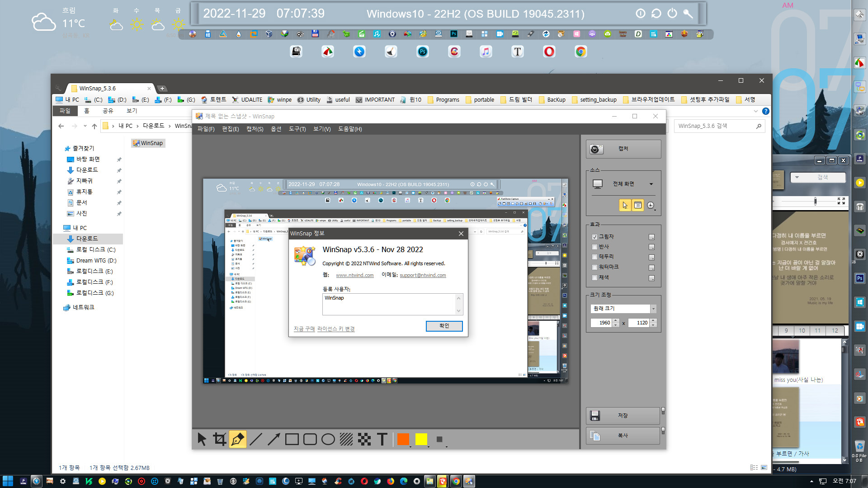
Task: Click the 저장 save button
Action: (623, 416)
